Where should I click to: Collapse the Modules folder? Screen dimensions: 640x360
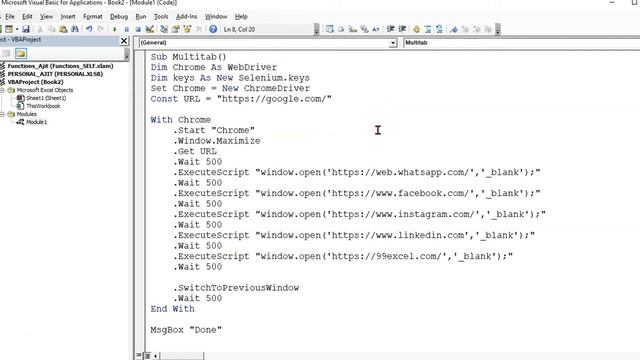3,114
